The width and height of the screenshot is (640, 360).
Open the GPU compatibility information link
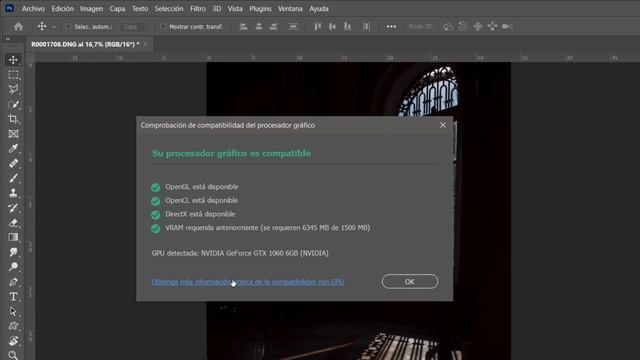point(248,282)
